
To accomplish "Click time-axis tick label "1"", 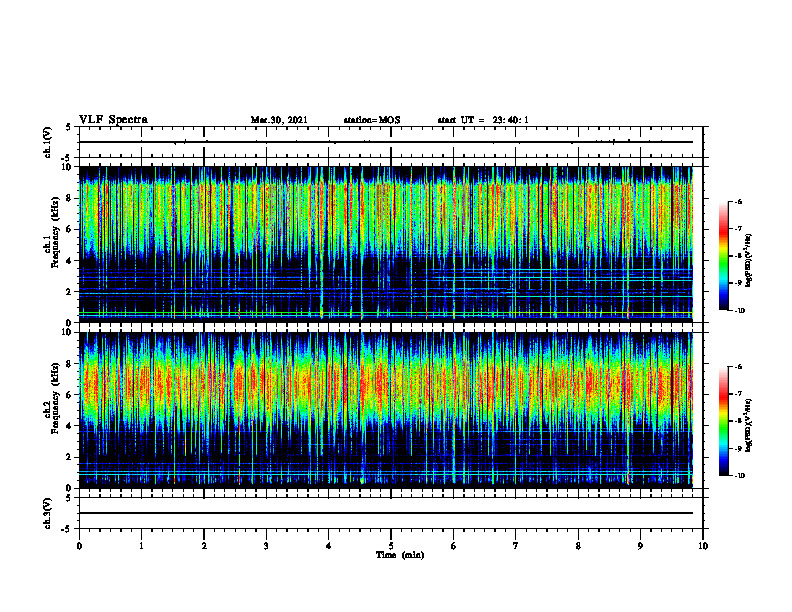I will tap(141, 546).
